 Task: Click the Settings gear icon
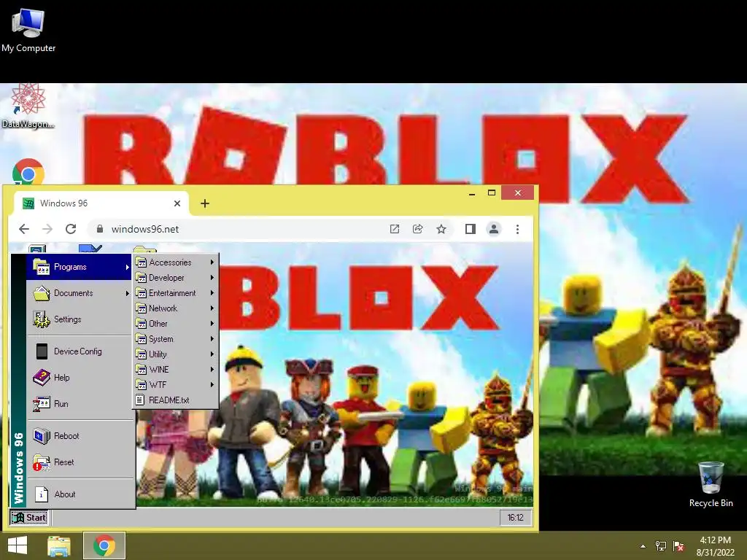[x=42, y=319]
